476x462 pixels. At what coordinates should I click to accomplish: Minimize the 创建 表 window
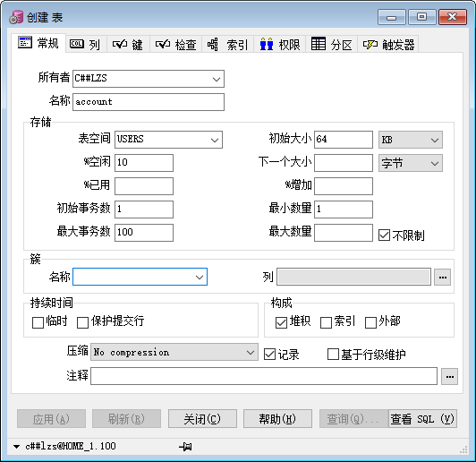[391, 17]
